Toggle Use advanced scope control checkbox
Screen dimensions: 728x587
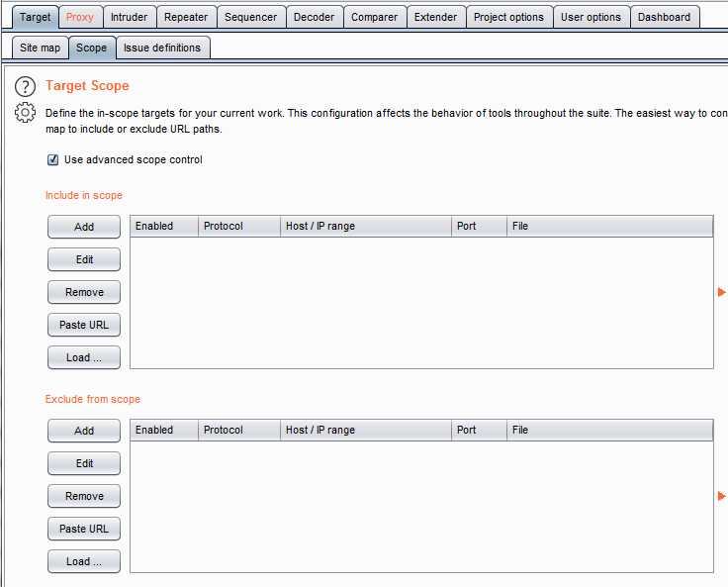[x=53, y=160]
